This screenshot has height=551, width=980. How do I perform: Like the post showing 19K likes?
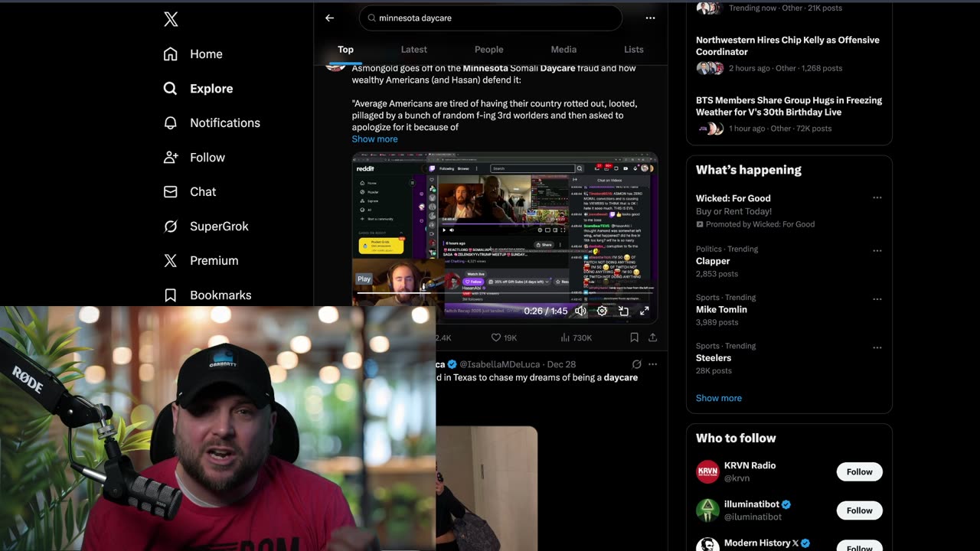(504, 337)
